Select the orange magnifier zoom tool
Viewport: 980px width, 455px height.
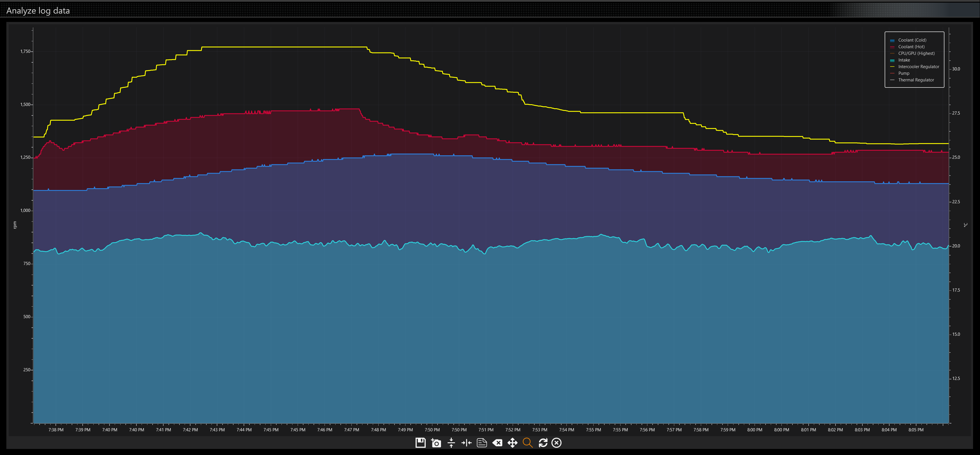[x=528, y=443]
